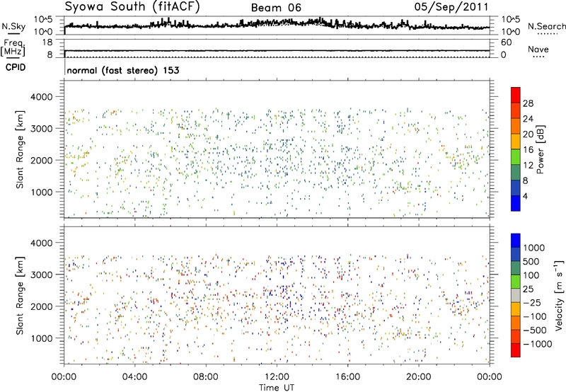Click the "N.Sky" legend label
This screenshot has width=566, height=392.
13,26
